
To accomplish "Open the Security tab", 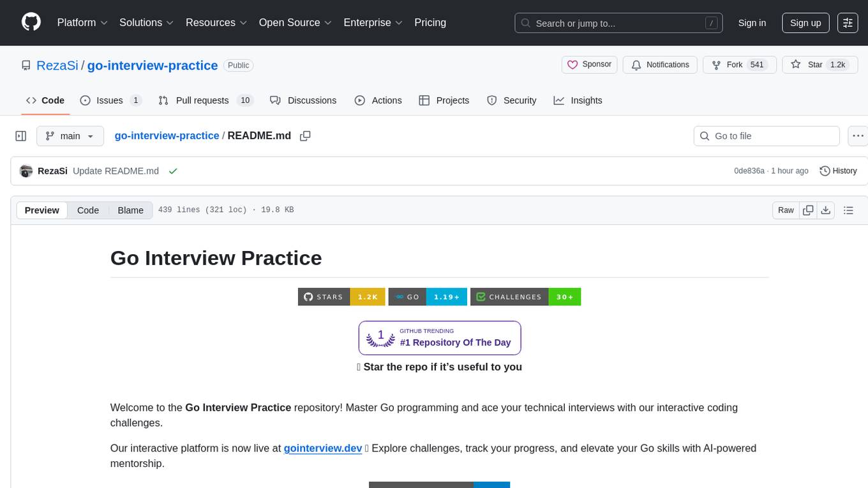I will 512,100.
